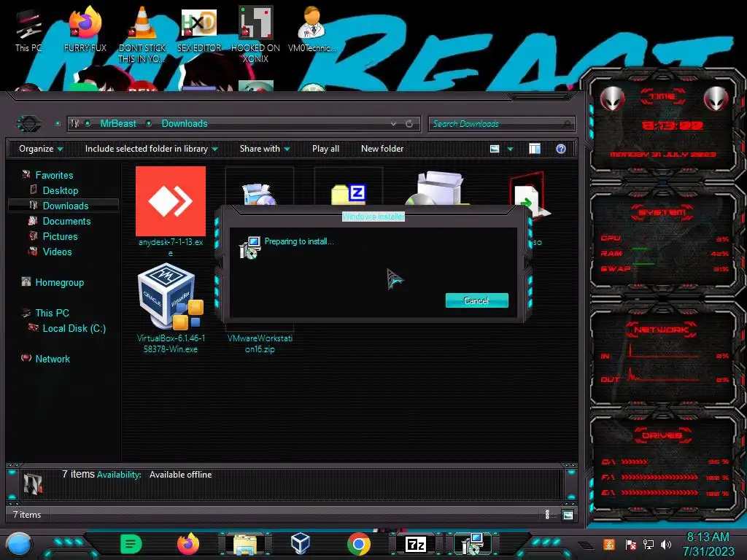The image size is (747, 560).
Task: Switch to large icons view in status bar
Action: click(568, 514)
